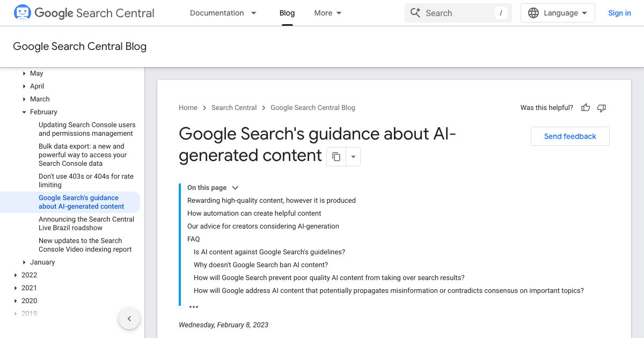Click the Send feedback button

click(570, 136)
